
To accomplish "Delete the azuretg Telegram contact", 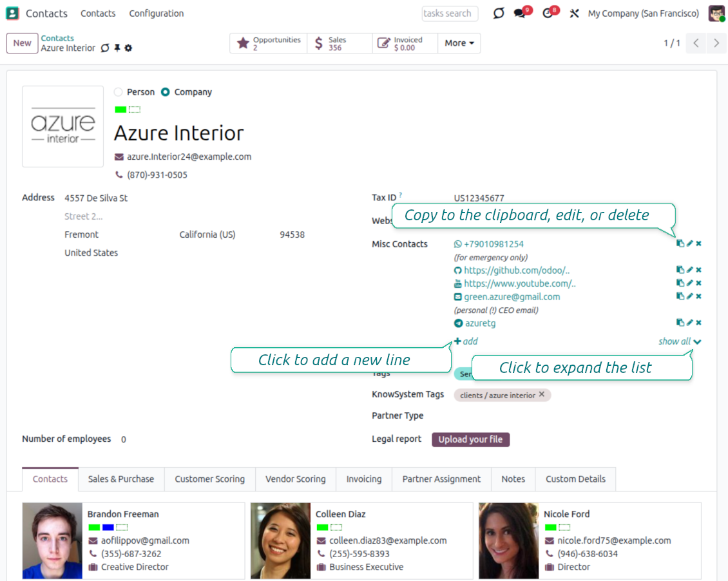I will [x=698, y=323].
